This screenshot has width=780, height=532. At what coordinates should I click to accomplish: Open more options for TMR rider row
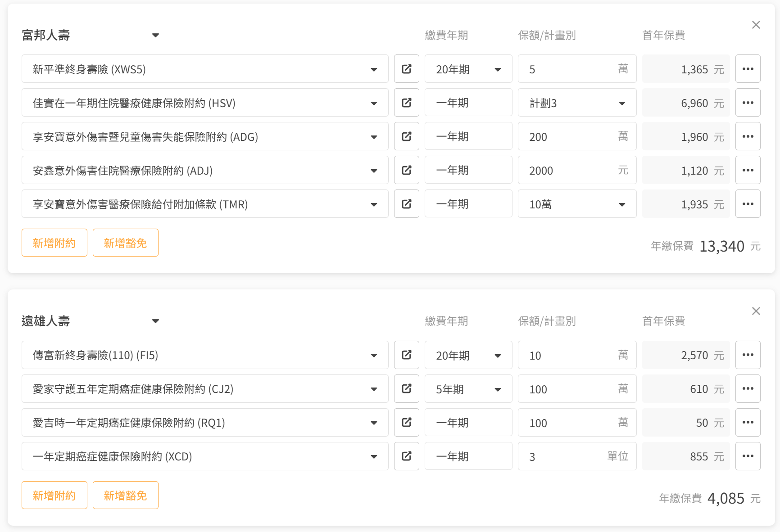[748, 204]
